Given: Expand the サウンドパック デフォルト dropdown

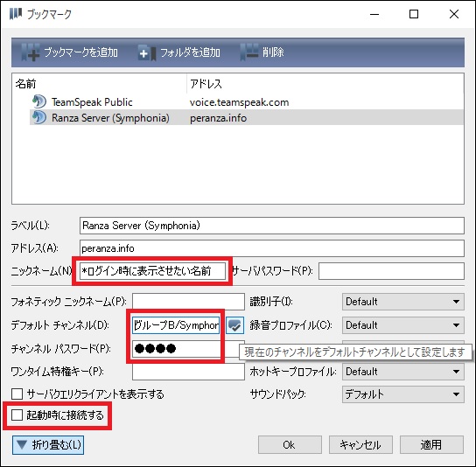Looking at the screenshot, I should pos(403,394).
